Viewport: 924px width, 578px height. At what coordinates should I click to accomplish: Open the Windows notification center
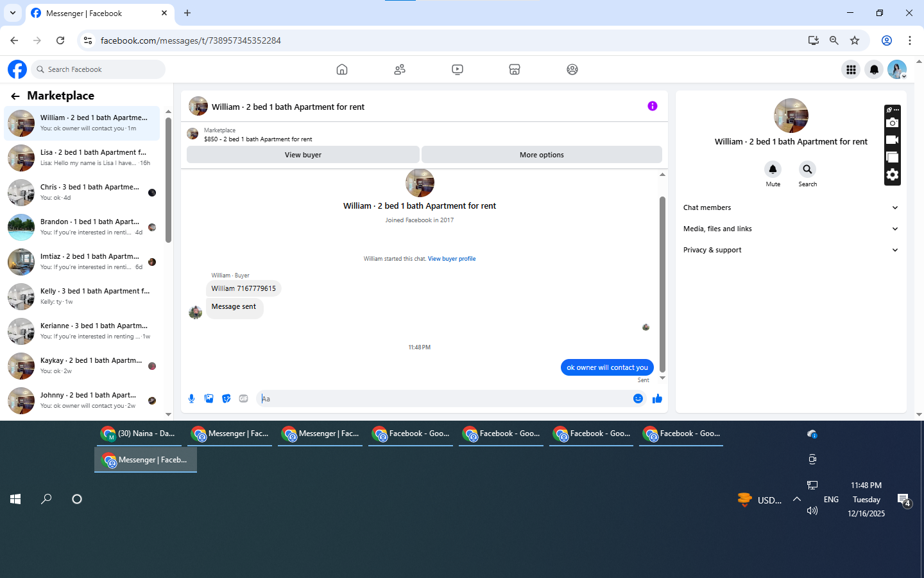903,500
